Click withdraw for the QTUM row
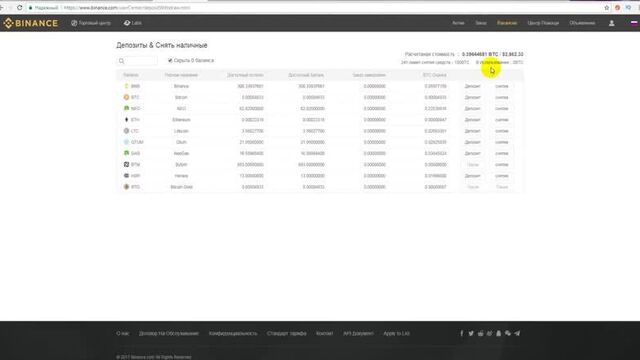The width and height of the screenshot is (640, 360). point(502,142)
